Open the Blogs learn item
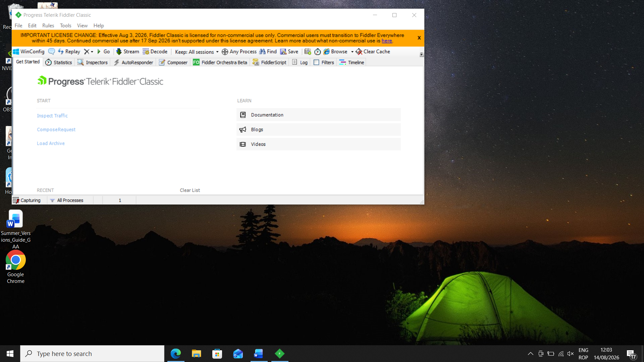The image size is (644, 362). 319,130
